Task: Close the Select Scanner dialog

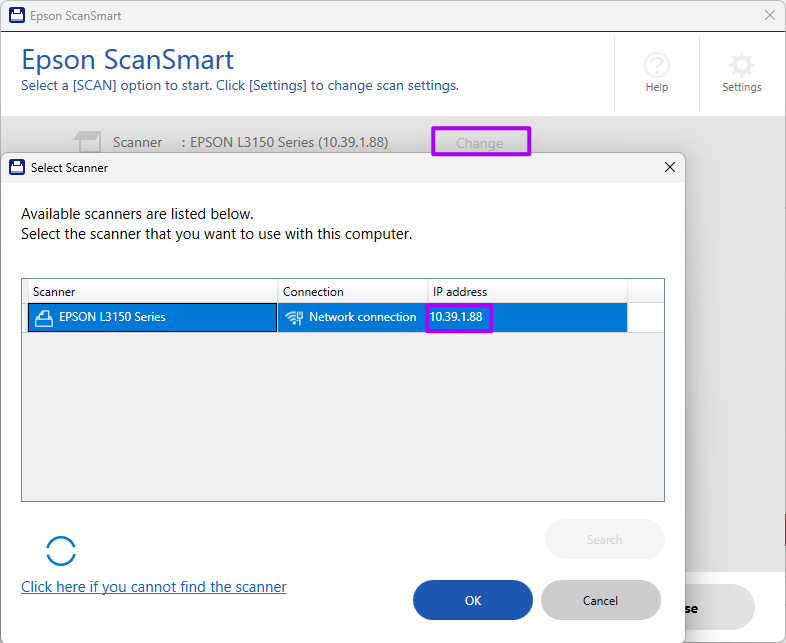Action: click(670, 167)
